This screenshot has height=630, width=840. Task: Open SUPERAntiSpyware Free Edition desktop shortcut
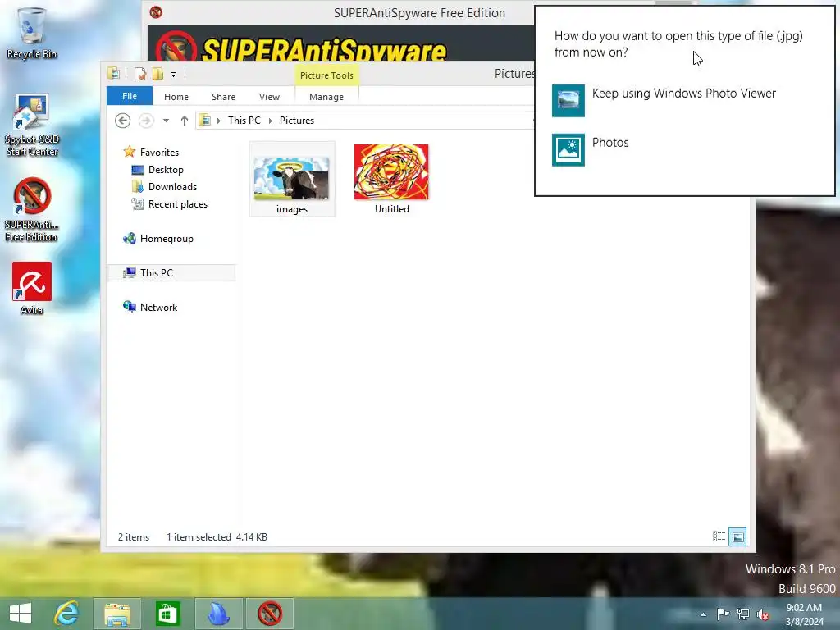pos(32,209)
